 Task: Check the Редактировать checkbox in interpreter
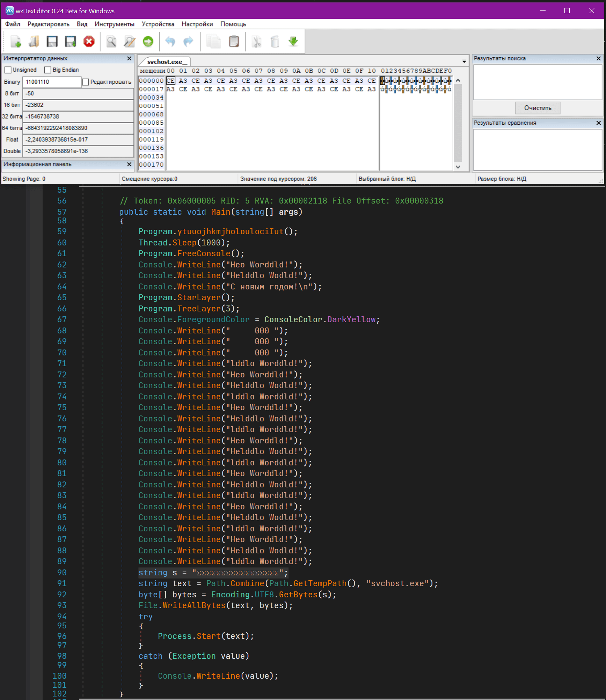coord(86,82)
